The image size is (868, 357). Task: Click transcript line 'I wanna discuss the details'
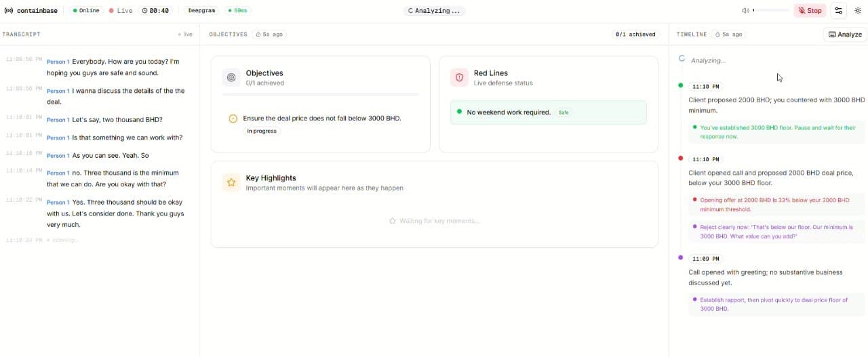click(x=115, y=96)
